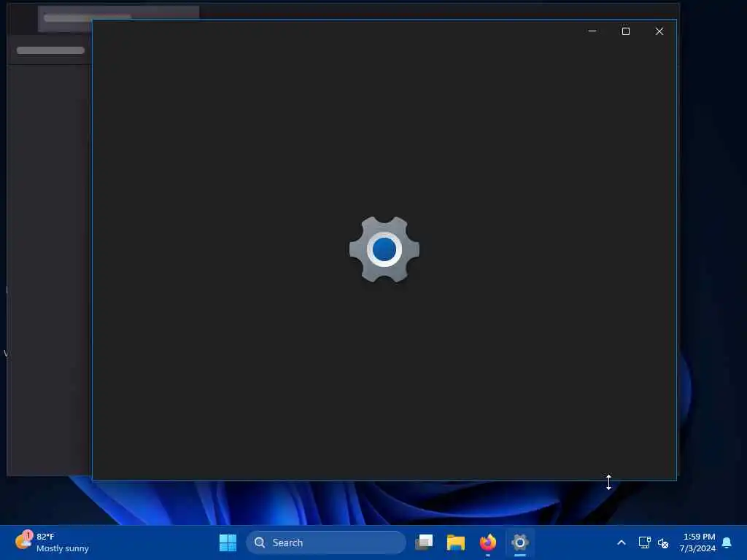Open the notifications bell icon

tap(727, 542)
